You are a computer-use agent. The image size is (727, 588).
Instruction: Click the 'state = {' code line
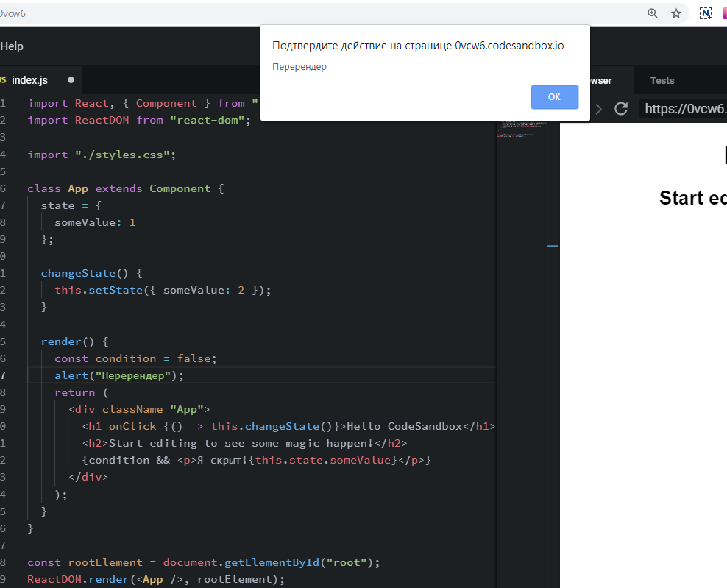pyautogui.click(x=71, y=205)
